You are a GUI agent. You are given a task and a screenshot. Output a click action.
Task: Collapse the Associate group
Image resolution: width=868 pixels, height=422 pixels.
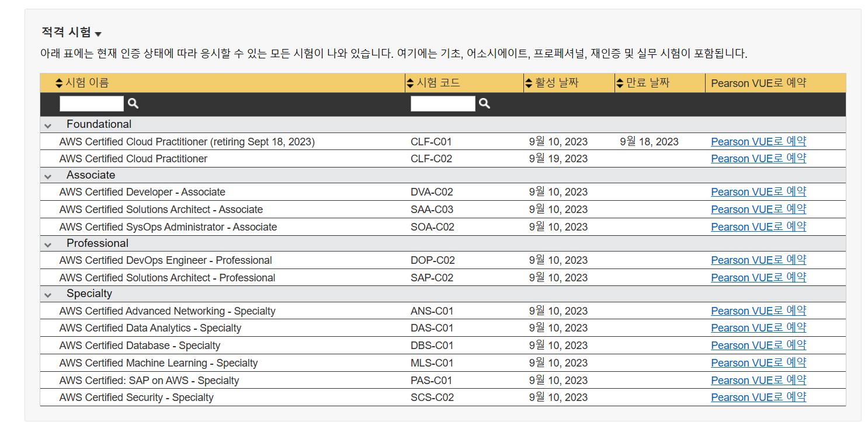48,176
